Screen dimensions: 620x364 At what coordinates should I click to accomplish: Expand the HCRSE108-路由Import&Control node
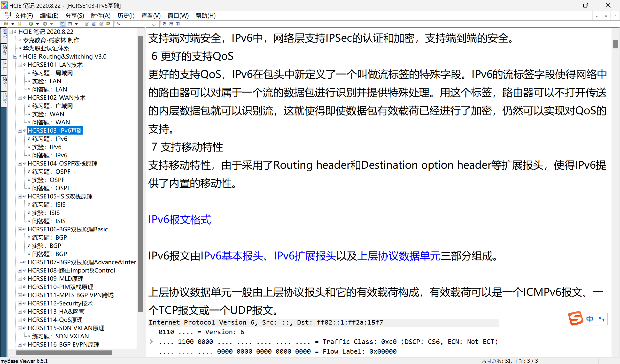point(20,271)
